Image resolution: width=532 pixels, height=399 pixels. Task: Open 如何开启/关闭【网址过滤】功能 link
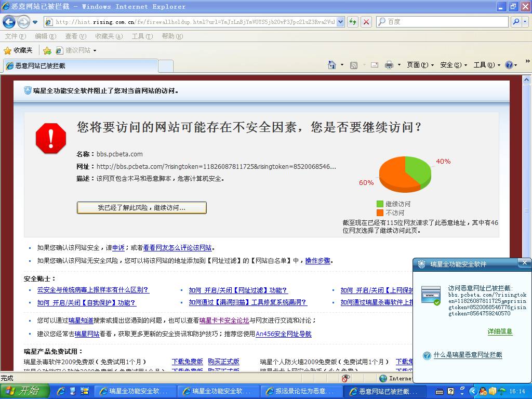coord(238,290)
